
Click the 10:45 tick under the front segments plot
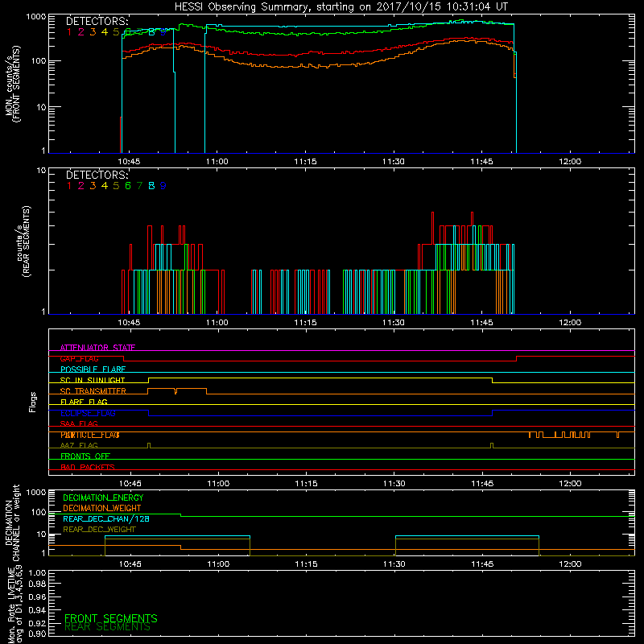[129, 162]
